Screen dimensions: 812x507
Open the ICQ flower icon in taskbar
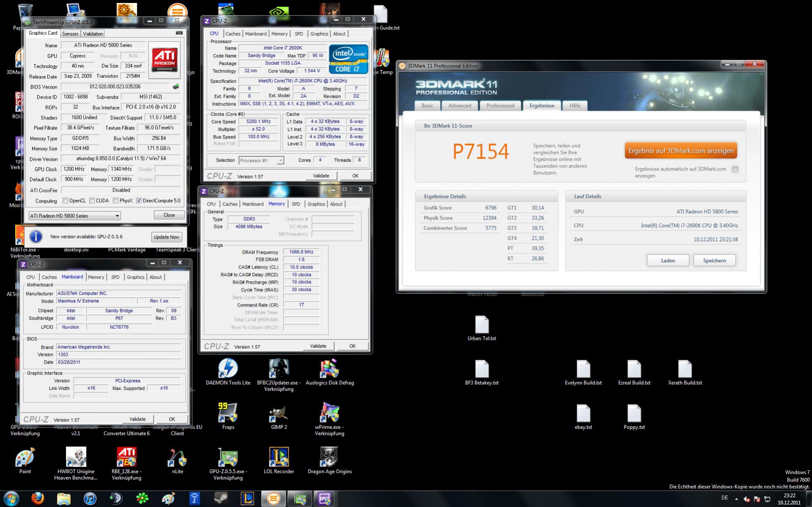[142, 499]
